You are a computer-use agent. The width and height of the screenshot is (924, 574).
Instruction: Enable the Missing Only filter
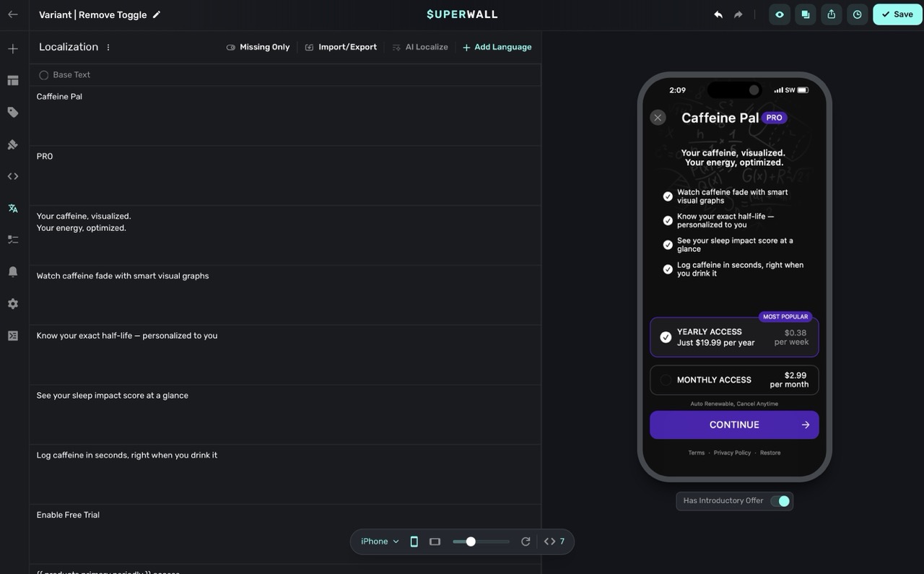[258, 46]
